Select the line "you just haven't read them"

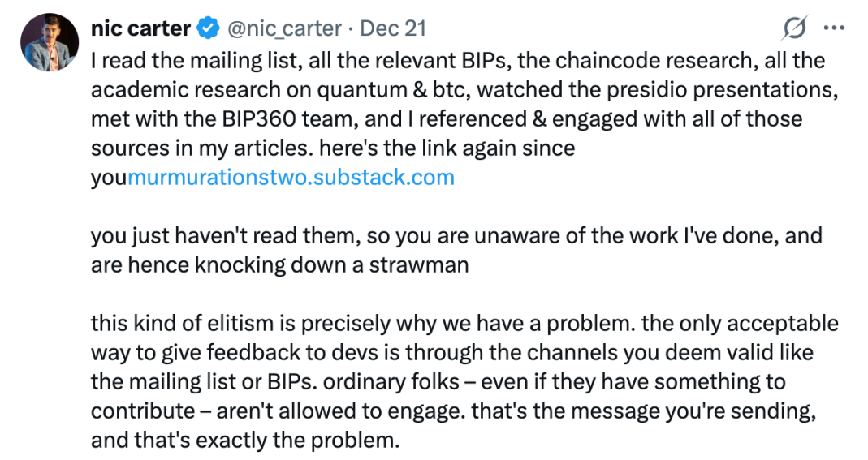pyautogui.click(x=456, y=235)
